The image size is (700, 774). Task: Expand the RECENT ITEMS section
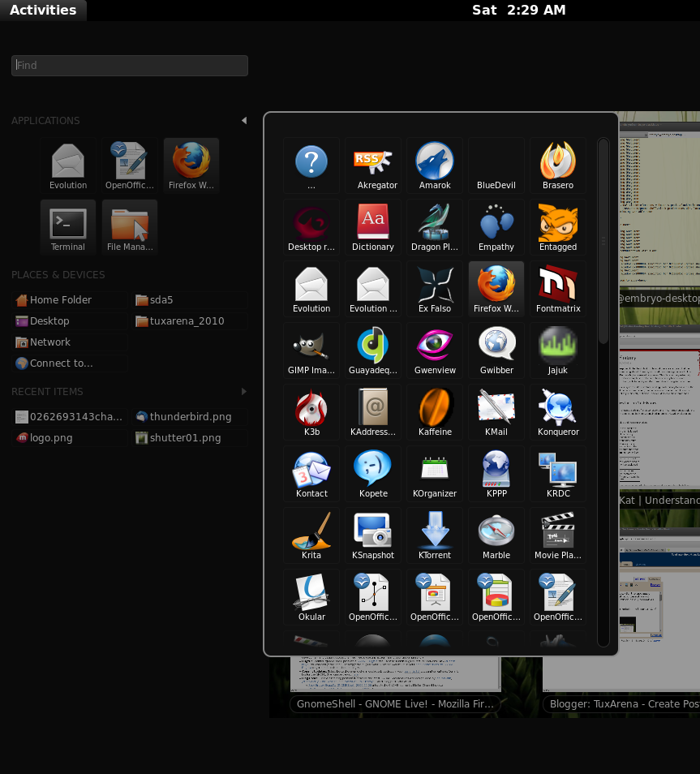[x=244, y=391]
